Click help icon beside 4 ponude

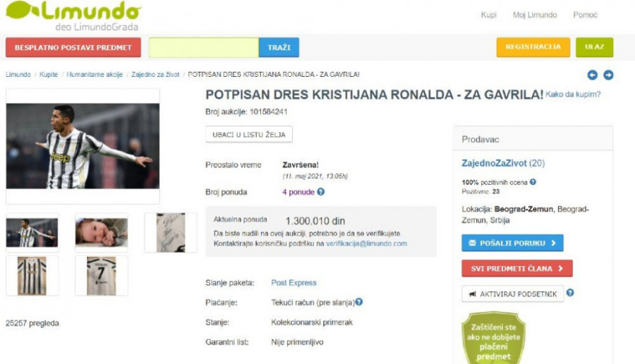click(x=321, y=191)
